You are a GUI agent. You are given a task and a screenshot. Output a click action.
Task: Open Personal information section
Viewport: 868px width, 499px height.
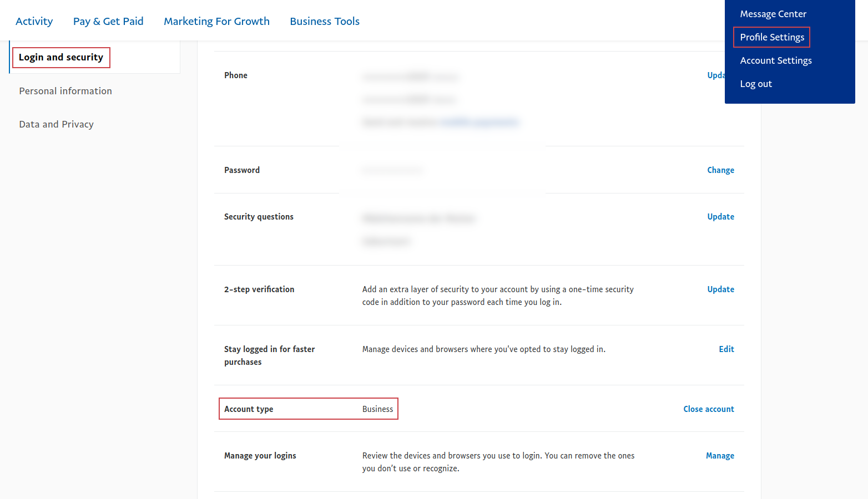65,91
